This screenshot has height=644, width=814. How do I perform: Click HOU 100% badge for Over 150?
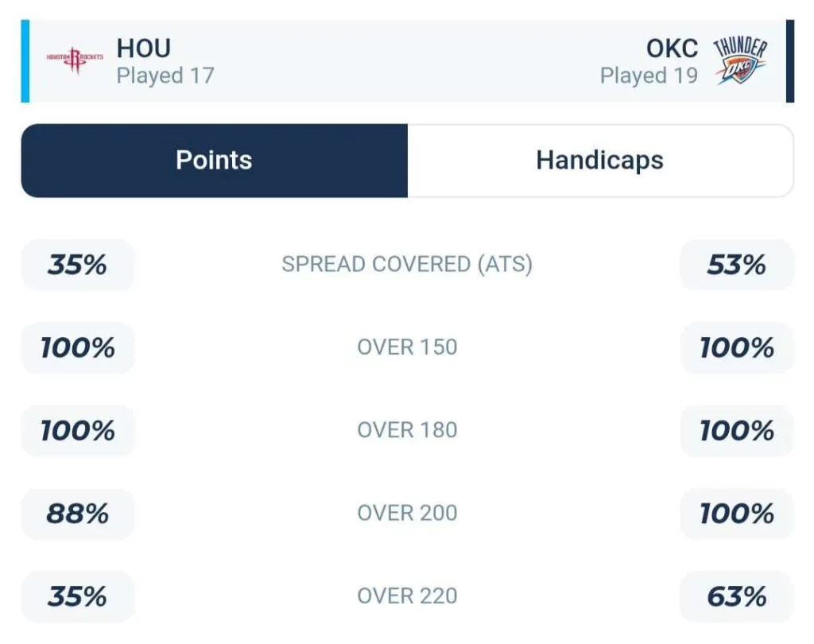pyautogui.click(x=77, y=347)
